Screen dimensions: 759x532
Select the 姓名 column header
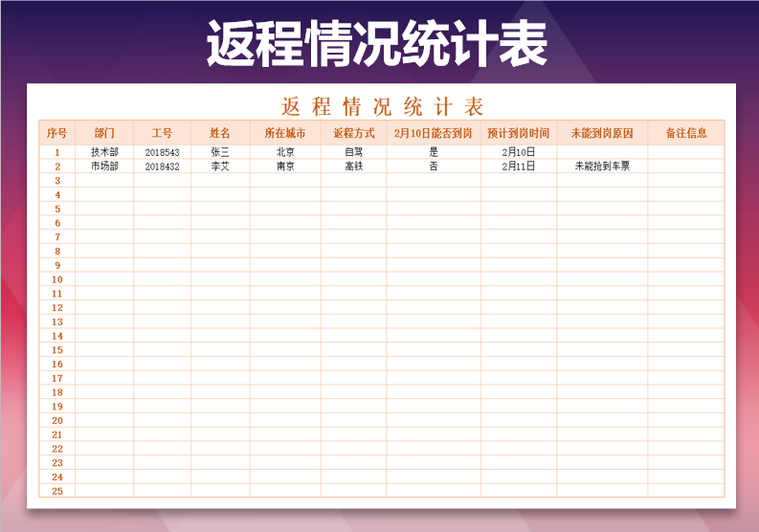coord(220,133)
